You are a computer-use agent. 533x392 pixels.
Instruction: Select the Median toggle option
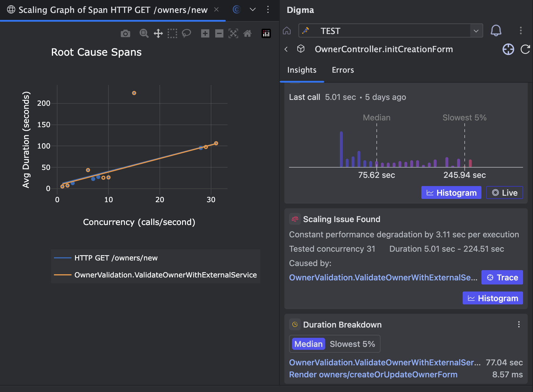pyautogui.click(x=308, y=344)
